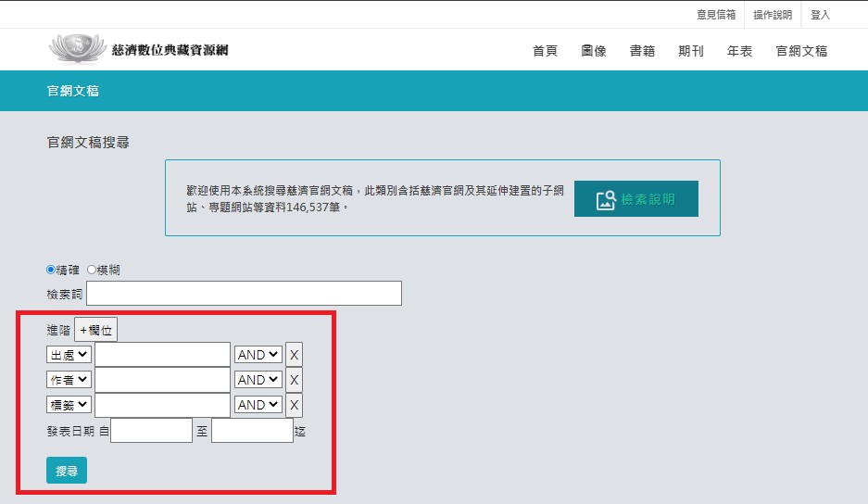Open the 圖像 menu item
The height and width of the screenshot is (504, 868).
(x=594, y=51)
